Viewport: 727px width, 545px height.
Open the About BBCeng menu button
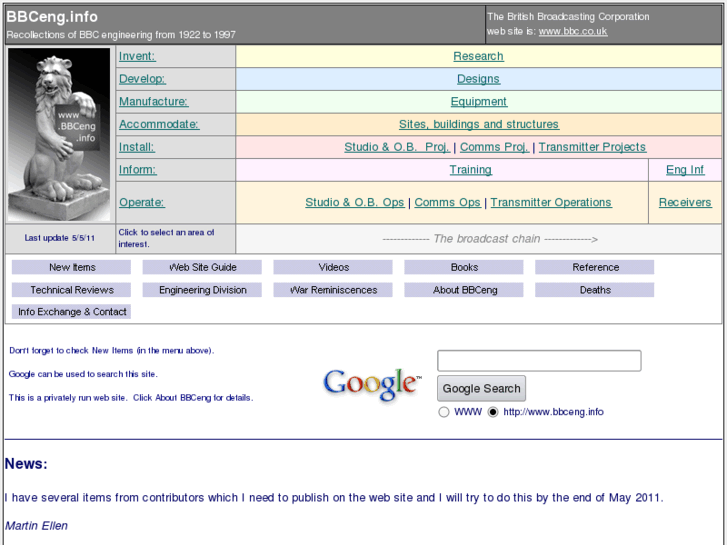[x=464, y=290]
